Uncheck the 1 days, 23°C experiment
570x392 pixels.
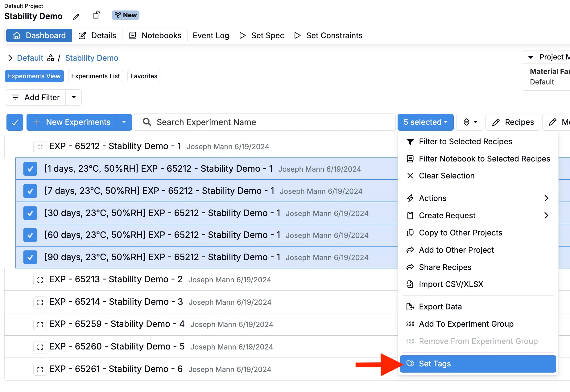pos(30,169)
